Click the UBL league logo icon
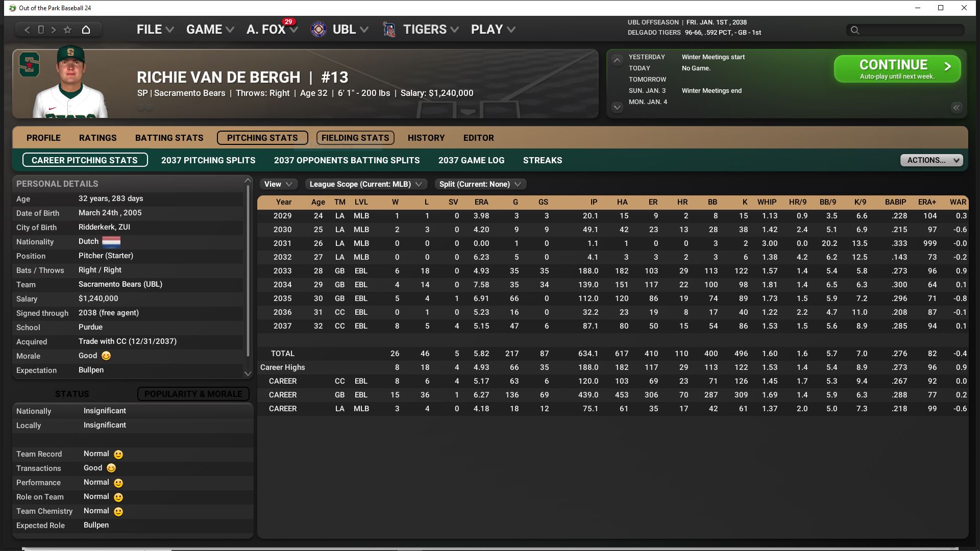 click(318, 30)
